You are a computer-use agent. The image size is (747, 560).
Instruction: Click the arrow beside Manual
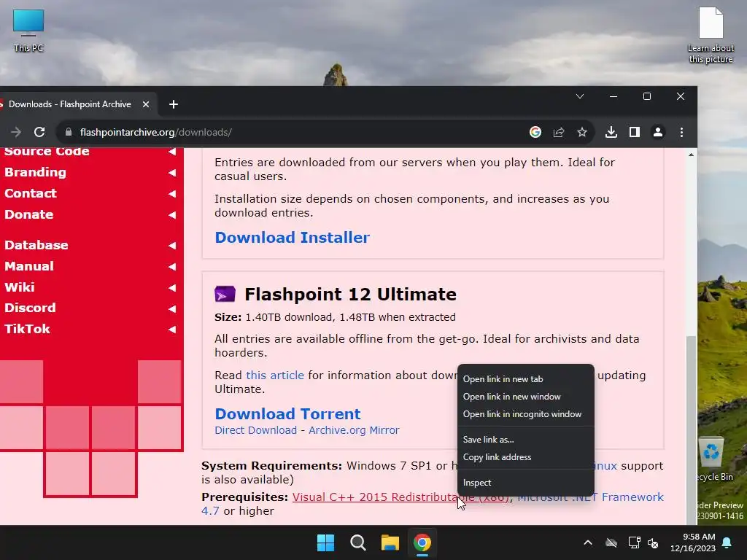tap(172, 266)
